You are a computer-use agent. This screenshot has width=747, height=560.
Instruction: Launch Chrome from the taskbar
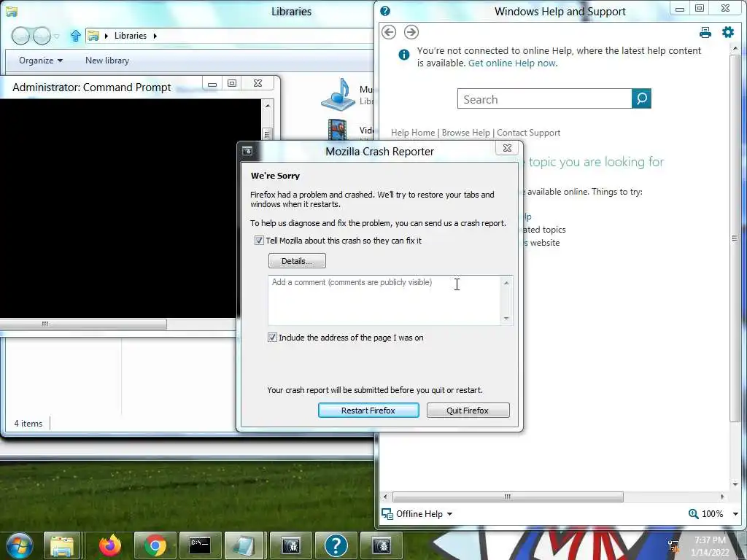coord(155,545)
